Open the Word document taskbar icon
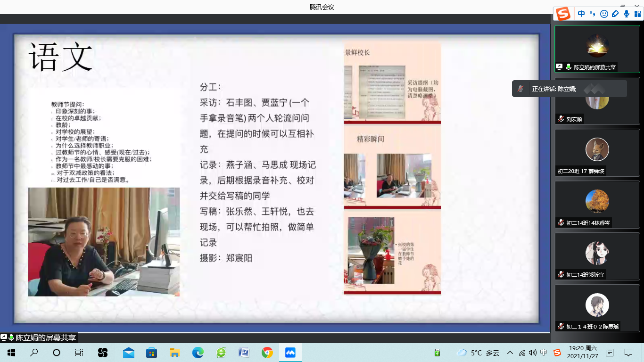 pos(244,353)
